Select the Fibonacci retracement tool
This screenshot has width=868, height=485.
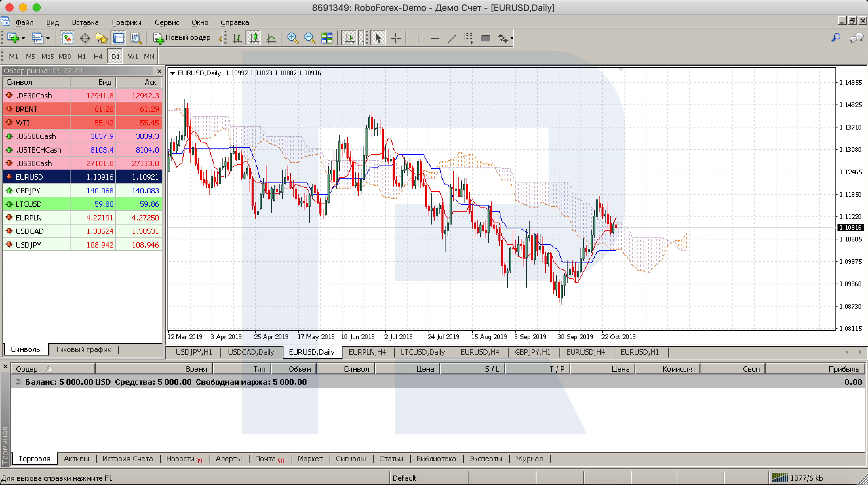tap(469, 38)
